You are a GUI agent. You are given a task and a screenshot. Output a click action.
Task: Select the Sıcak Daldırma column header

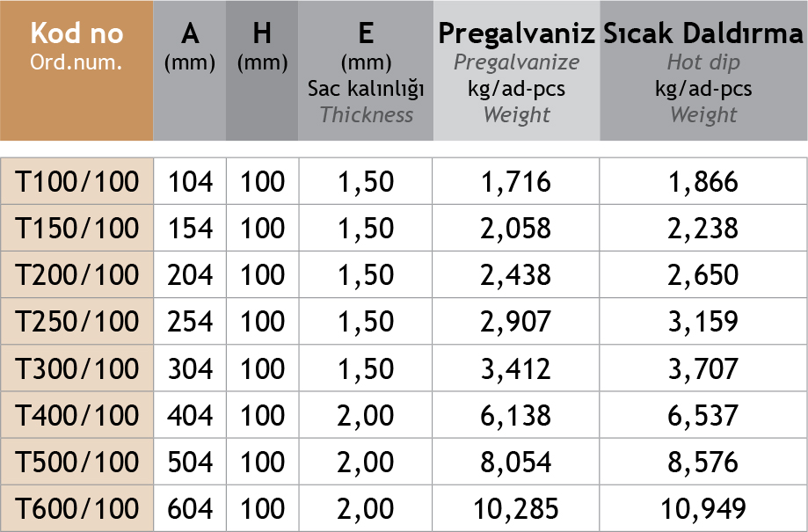[x=703, y=72]
